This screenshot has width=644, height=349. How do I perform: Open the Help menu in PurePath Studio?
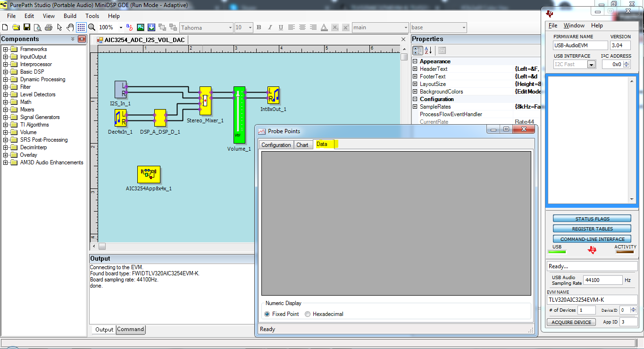pyautogui.click(x=114, y=16)
